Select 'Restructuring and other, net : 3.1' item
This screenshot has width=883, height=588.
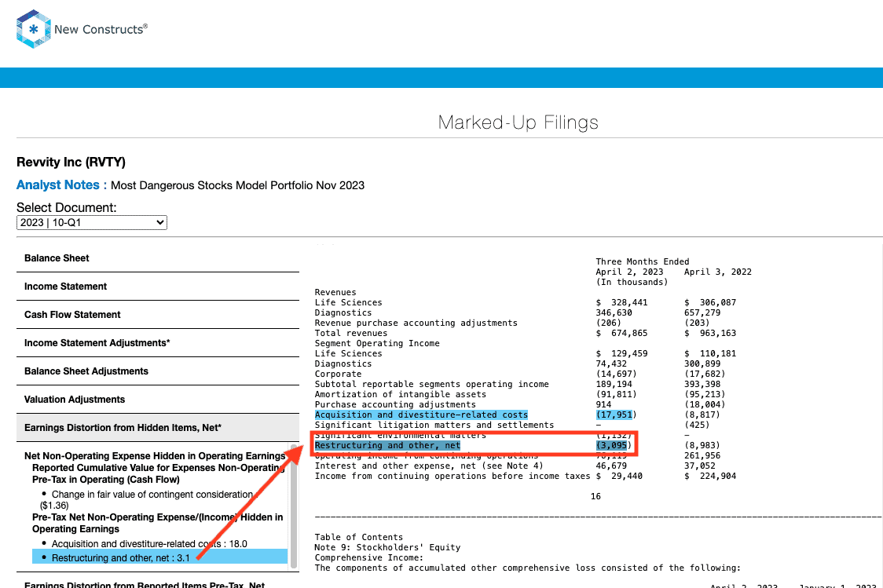click(x=160, y=557)
